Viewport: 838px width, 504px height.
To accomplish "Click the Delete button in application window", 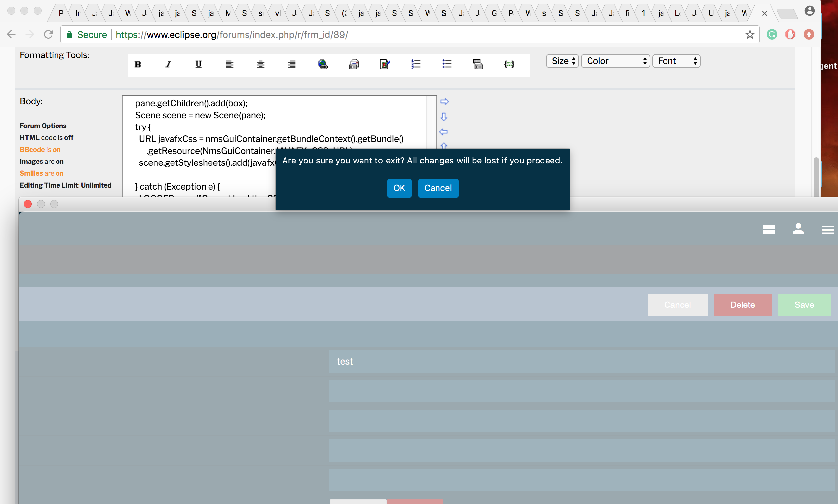I will (x=743, y=305).
